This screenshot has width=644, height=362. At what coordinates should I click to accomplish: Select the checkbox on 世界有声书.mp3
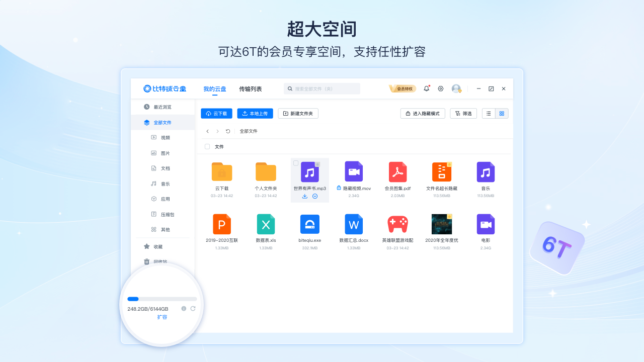point(296,163)
